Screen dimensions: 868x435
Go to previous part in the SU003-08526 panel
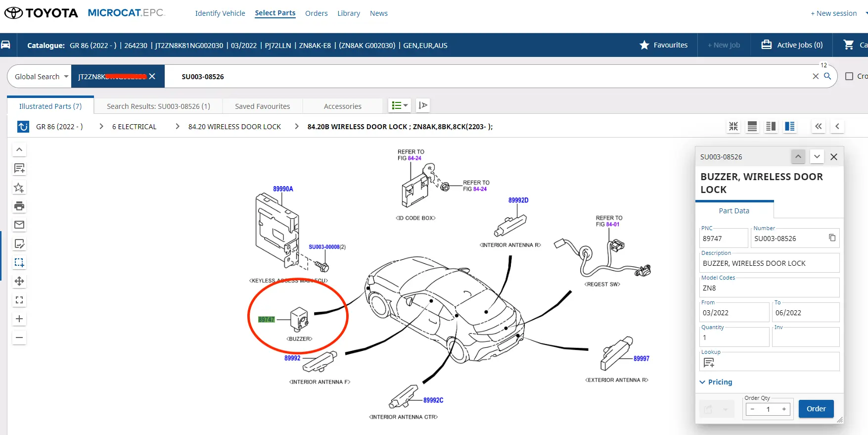tap(798, 156)
